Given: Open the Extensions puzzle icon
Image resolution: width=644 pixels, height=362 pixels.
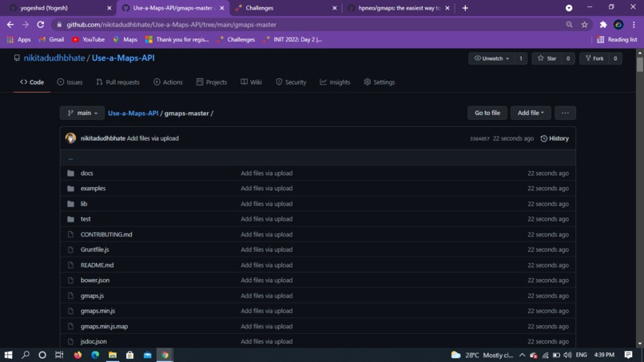Looking at the screenshot, I should click(603, 25).
